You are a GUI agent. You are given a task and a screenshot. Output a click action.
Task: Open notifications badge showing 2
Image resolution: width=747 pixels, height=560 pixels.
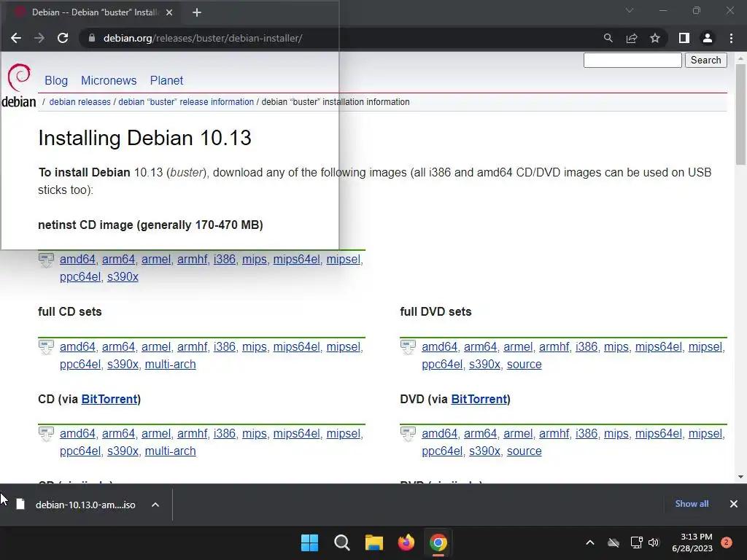click(x=727, y=542)
